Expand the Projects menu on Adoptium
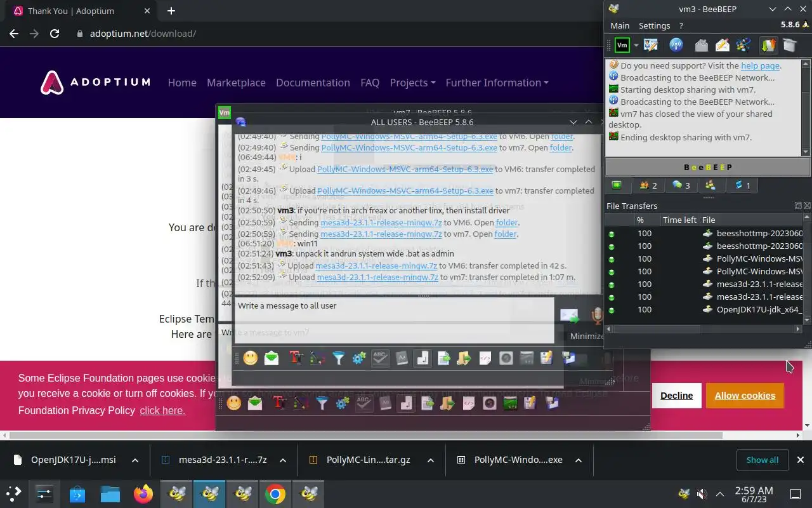Screen dimensions: 812x508 pyautogui.click(x=412, y=83)
